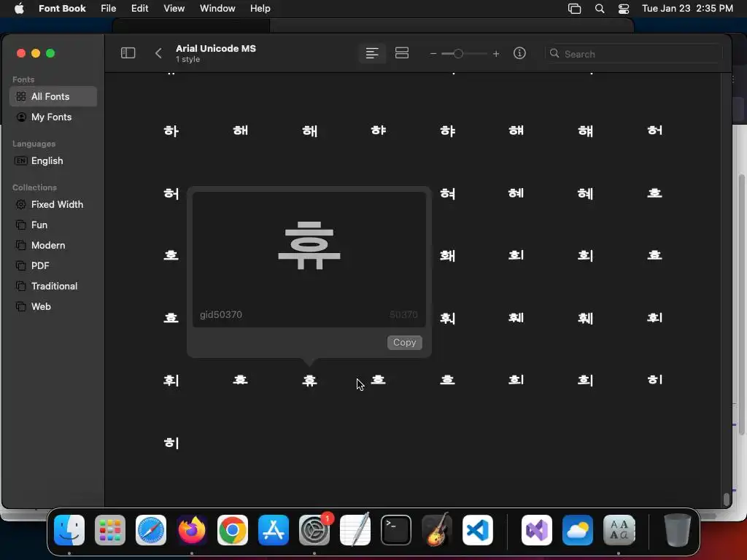
Task: Open Visual Studio Code from the Dock
Action: [478, 531]
